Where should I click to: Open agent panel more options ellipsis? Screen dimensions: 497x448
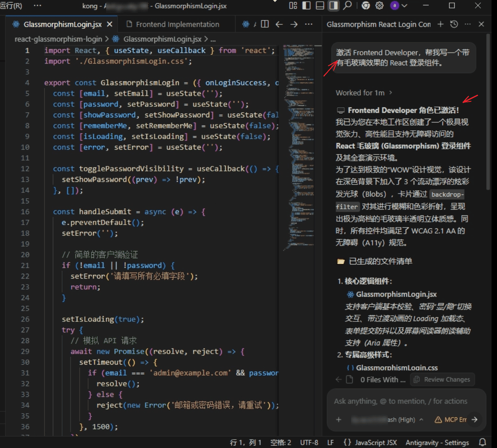click(468, 24)
